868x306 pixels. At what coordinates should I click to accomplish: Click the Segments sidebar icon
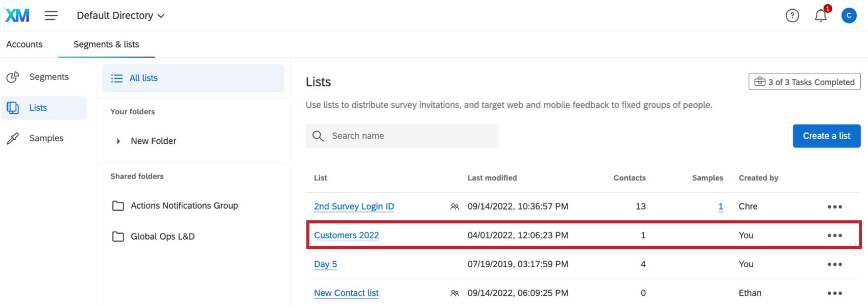coord(13,77)
